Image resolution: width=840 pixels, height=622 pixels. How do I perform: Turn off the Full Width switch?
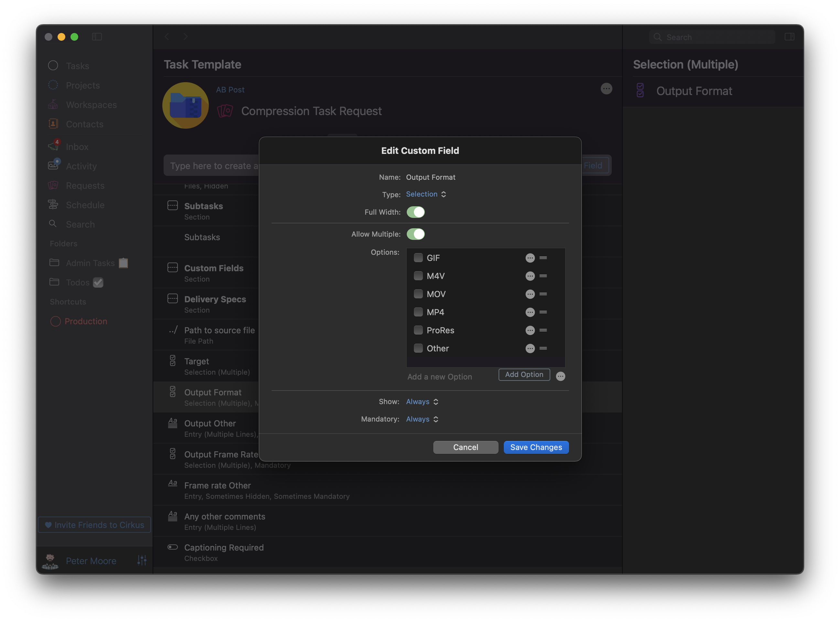tap(415, 212)
